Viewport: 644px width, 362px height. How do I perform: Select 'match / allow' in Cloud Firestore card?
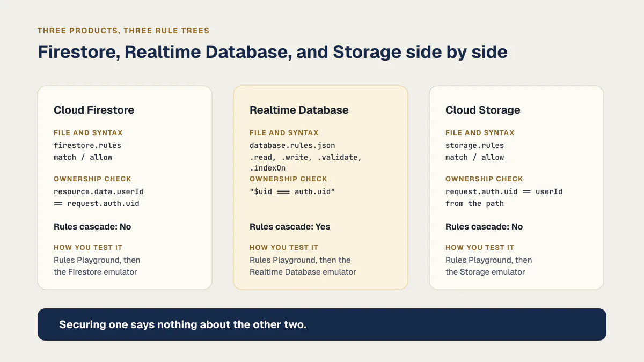point(83,157)
